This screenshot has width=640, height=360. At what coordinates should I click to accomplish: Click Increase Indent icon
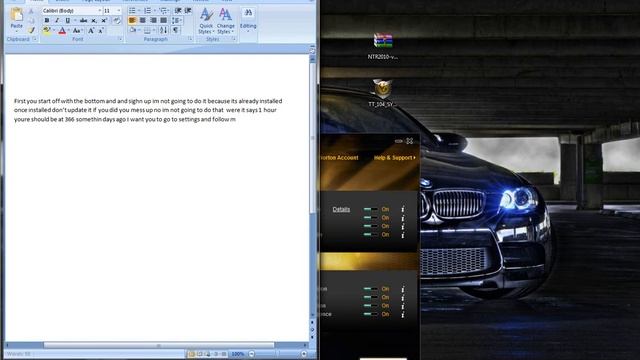[x=188, y=11]
